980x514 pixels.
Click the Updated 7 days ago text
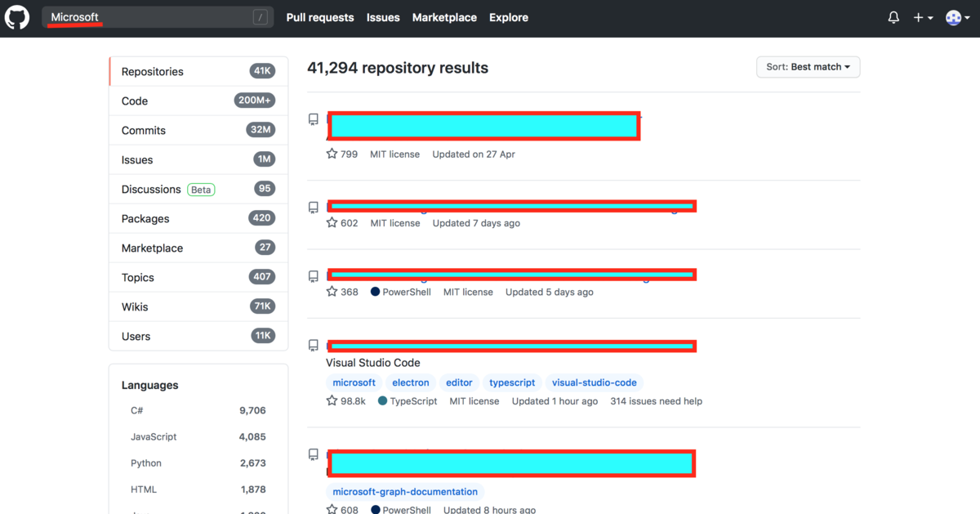point(476,222)
